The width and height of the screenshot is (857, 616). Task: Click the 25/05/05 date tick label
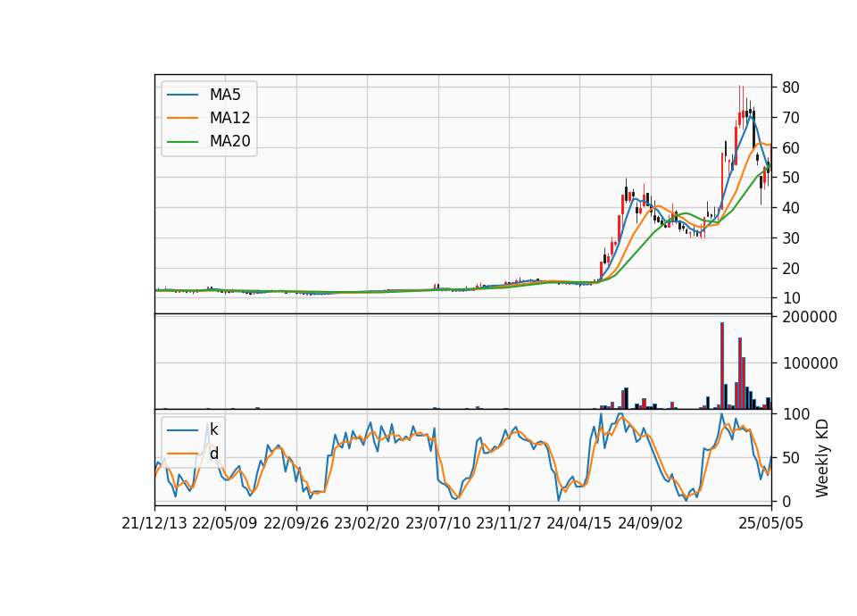pos(770,523)
